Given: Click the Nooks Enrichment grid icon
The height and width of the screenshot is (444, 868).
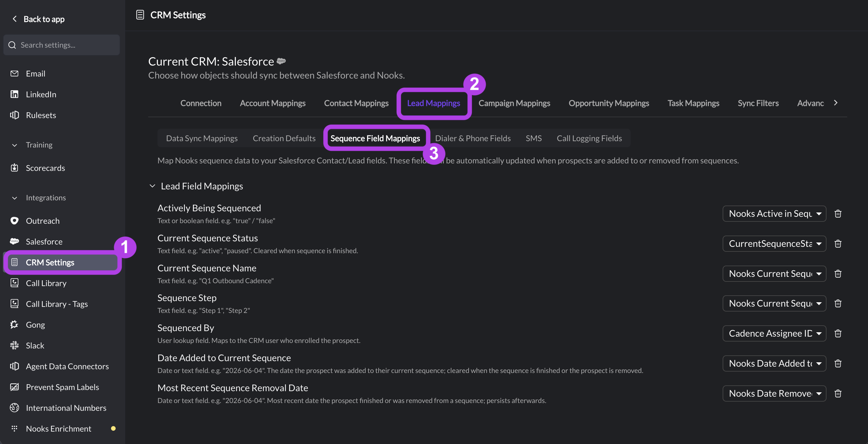Looking at the screenshot, I should point(14,428).
